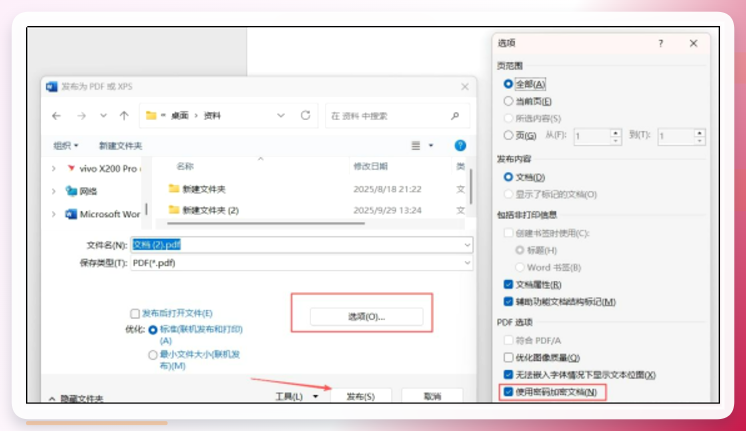Select the 网络 network item
746x431 pixels.
pos(82,191)
